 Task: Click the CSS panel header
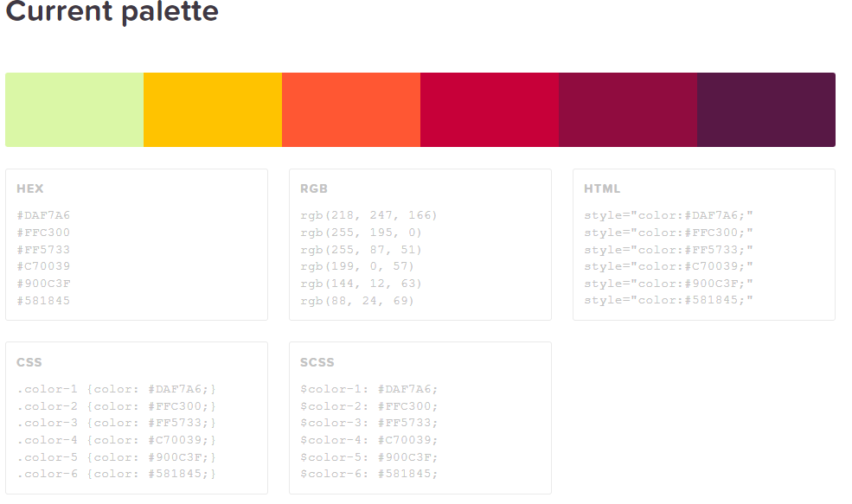(x=28, y=362)
